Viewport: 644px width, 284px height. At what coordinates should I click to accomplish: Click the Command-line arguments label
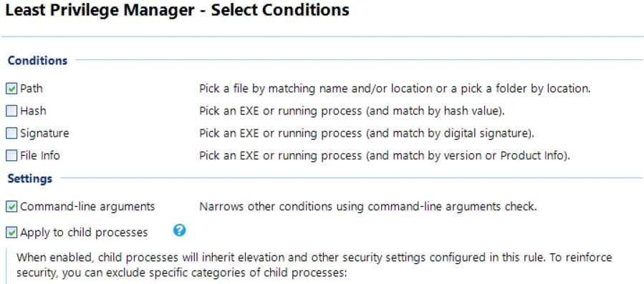[x=87, y=207]
